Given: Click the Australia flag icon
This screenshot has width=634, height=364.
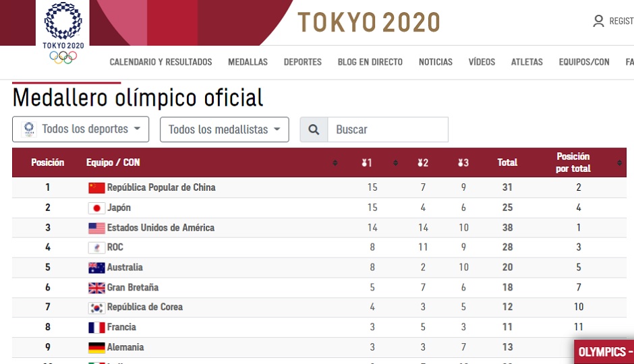Looking at the screenshot, I should [x=96, y=268].
